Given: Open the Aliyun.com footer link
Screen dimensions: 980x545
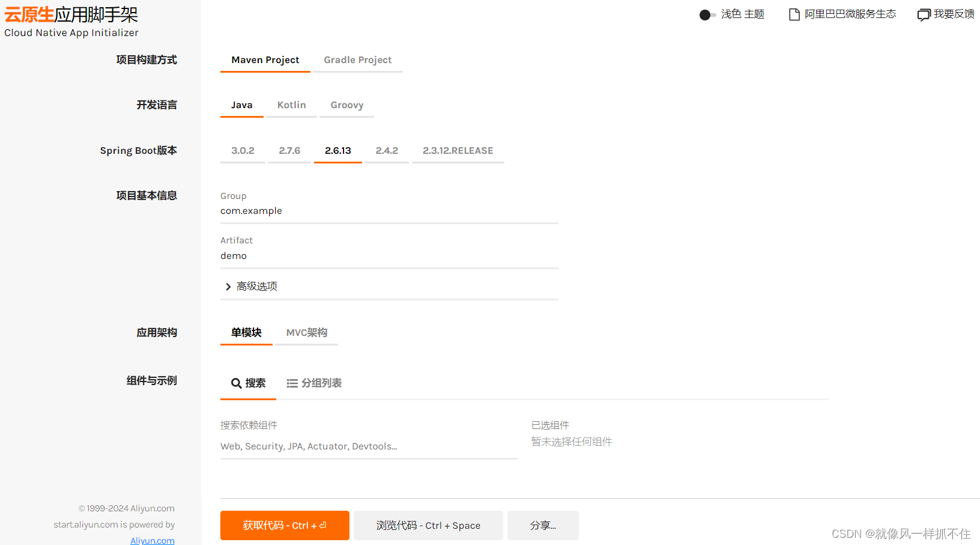Looking at the screenshot, I should 153,540.
